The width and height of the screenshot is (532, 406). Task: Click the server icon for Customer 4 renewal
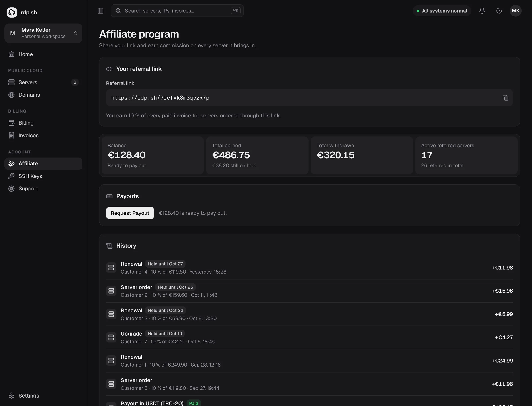[111, 268]
